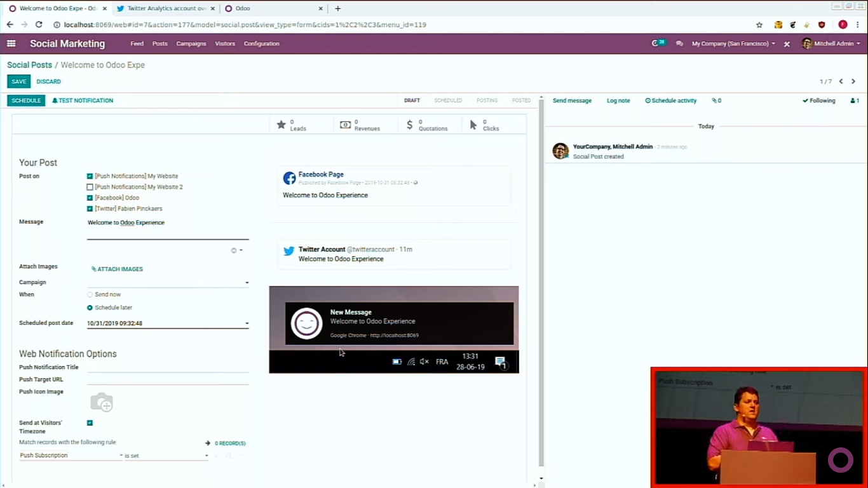Open the My Company (San Francisco) switcher
868x488 pixels.
coord(733,44)
